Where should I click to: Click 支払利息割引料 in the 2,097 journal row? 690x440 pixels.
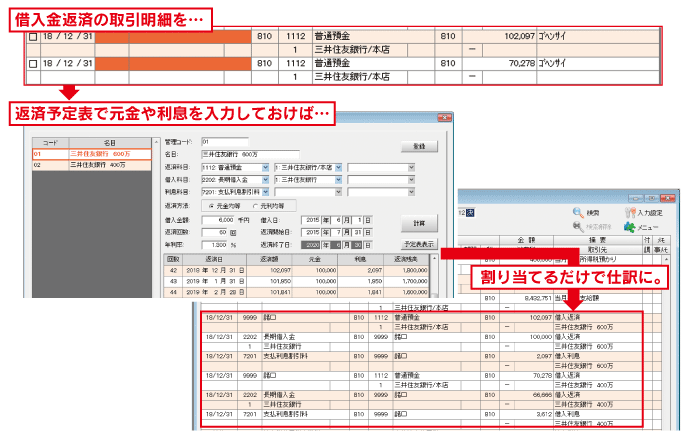click(x=285, y=356)
